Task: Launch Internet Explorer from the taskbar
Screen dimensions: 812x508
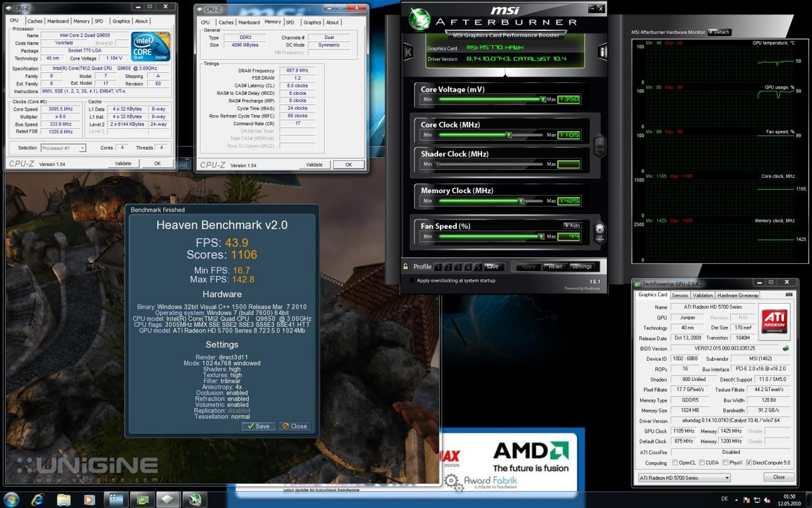Action: point(38,500)
